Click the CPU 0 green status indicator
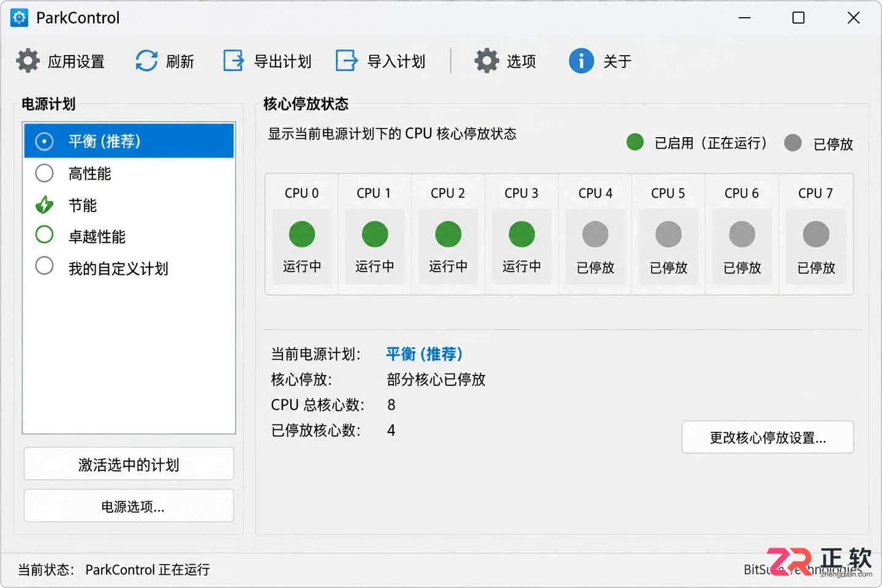 pos(302,234)
